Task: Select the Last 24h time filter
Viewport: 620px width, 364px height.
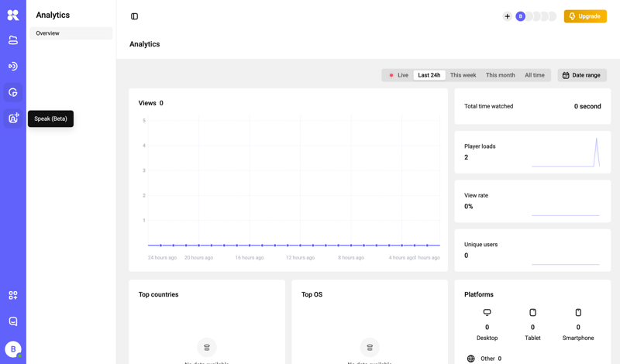Action: 429,75
